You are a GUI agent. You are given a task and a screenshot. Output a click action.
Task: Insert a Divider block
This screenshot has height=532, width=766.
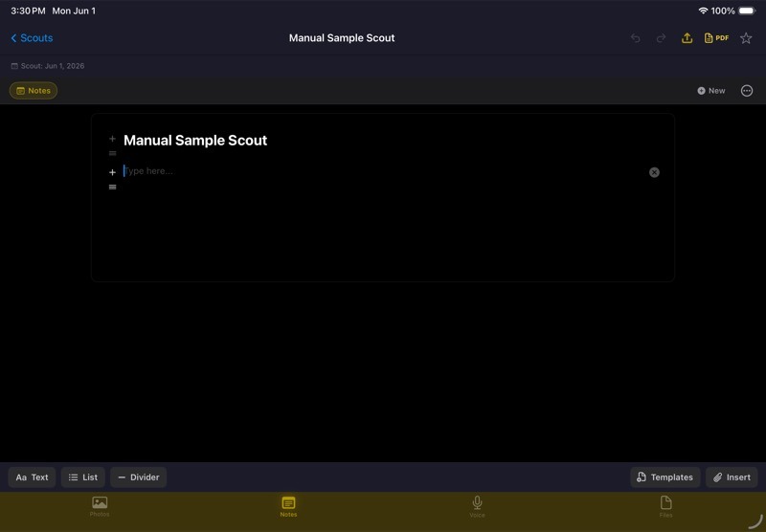139,477
